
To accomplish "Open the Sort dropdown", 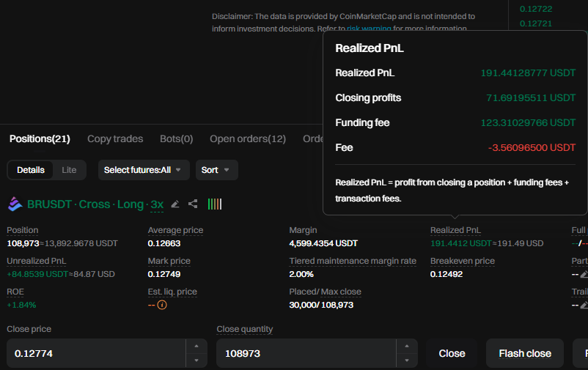I will pyautogui.click(x=217, y=170).
